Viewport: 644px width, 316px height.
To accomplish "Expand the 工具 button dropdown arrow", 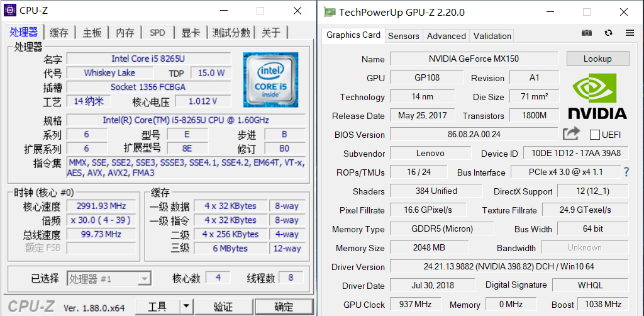I will tap(186, 306).
